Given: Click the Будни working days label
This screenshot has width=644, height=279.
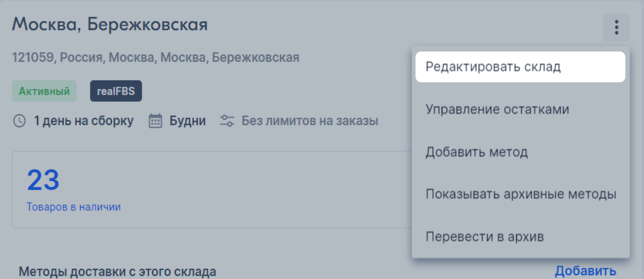Looking at the screenshot, I should click(x=188, y=121).
